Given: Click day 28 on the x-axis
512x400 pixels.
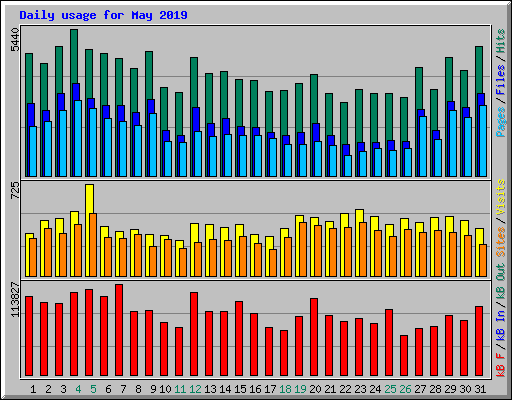Looking at the screenshot, I should point(435,389).
